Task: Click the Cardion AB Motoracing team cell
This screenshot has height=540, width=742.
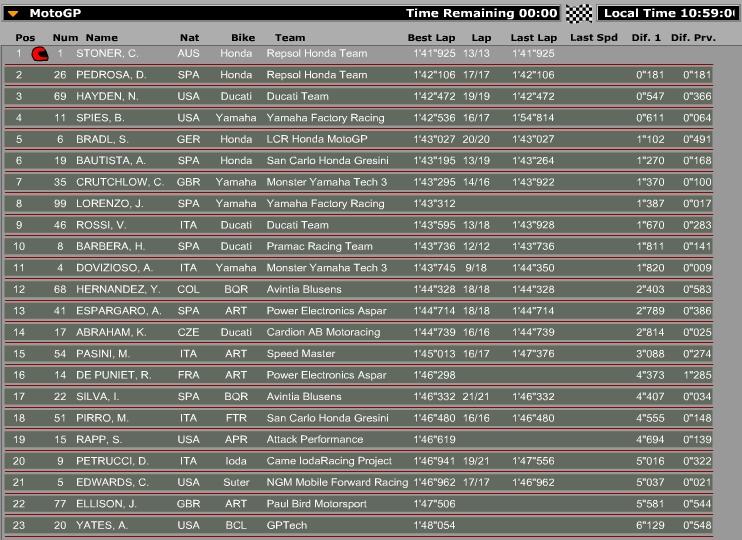Action: (x=323, y=332)
